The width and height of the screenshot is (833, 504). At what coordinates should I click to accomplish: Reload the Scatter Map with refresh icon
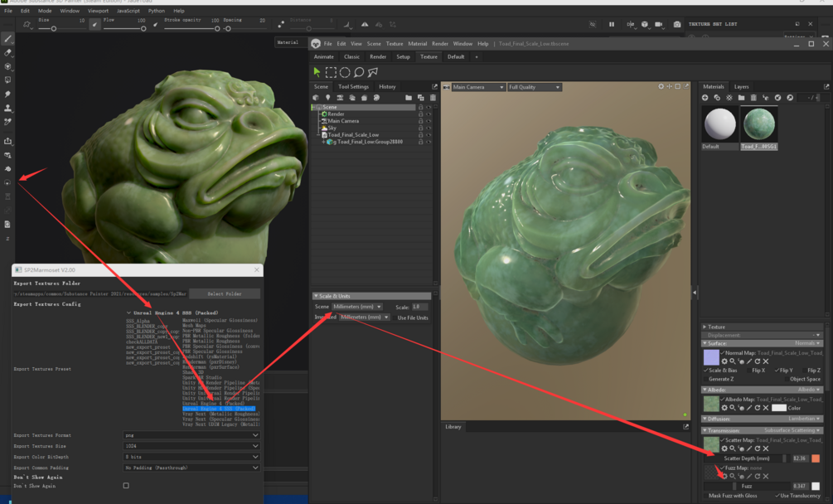(758, 448)
